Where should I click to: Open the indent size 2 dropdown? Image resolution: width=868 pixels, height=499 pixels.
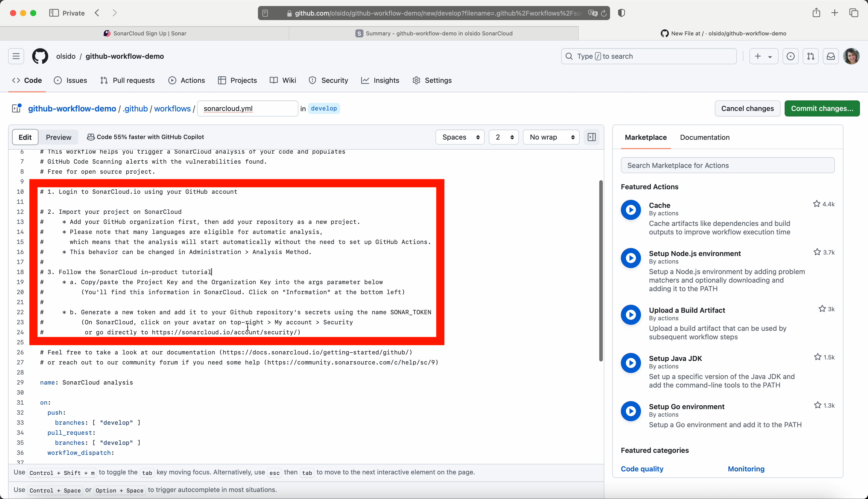[504, 137]
